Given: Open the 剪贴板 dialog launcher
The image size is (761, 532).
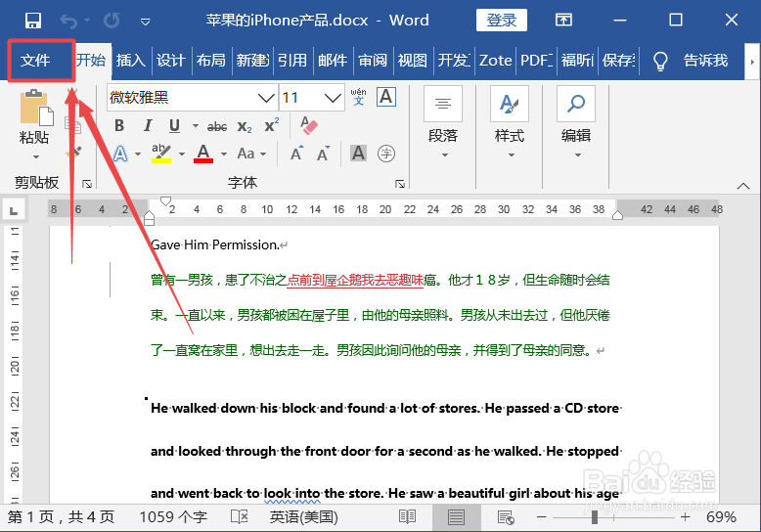Looking at the screenshot, I should click(x=87, y=184).
